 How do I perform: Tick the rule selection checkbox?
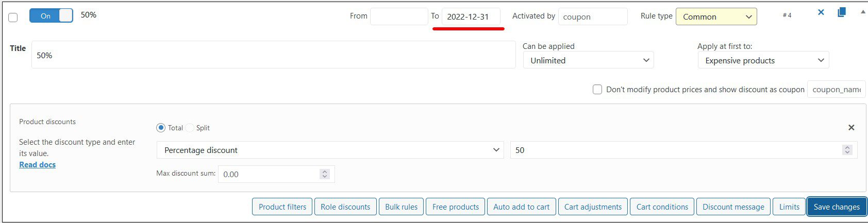[x=13, y=18]
